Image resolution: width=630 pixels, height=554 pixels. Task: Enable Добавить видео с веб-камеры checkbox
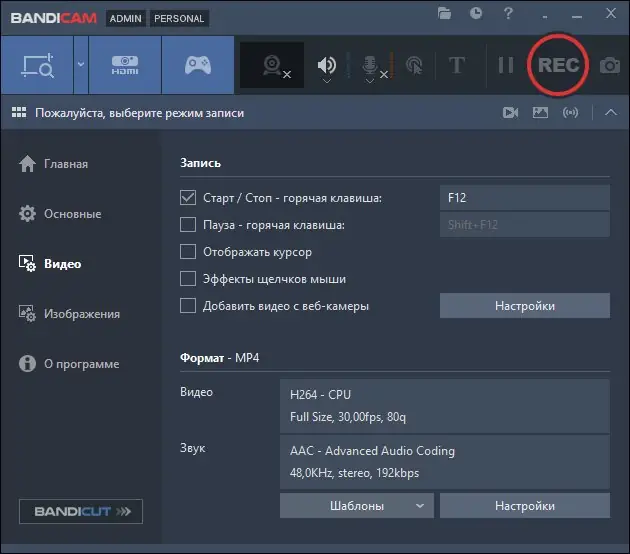coord(188,305)
